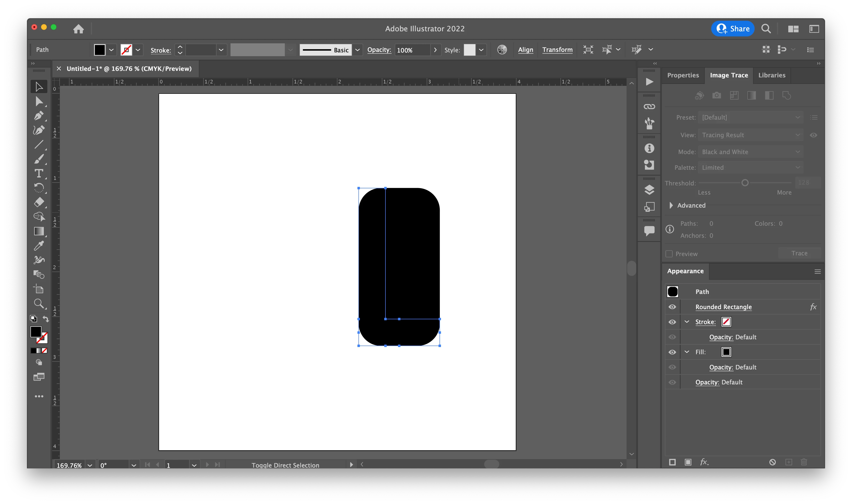Image resolution: width=852 pixels, height=504 pixels.
Task: Select the Eyedropper tool
Action: 39,245
